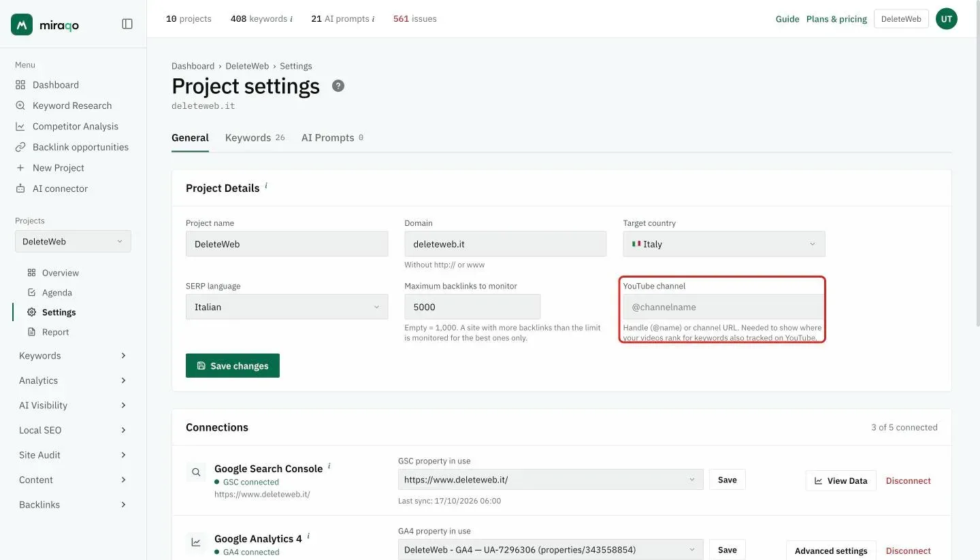The width and height of the screenshot is (980, 560).
Task: Disconnect Google Search Console
Action: click(x=908, y=480)
